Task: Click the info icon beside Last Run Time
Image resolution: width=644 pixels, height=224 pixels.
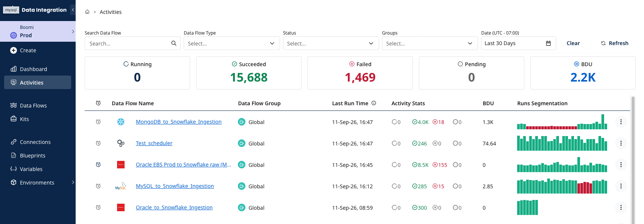Action: 374,103
